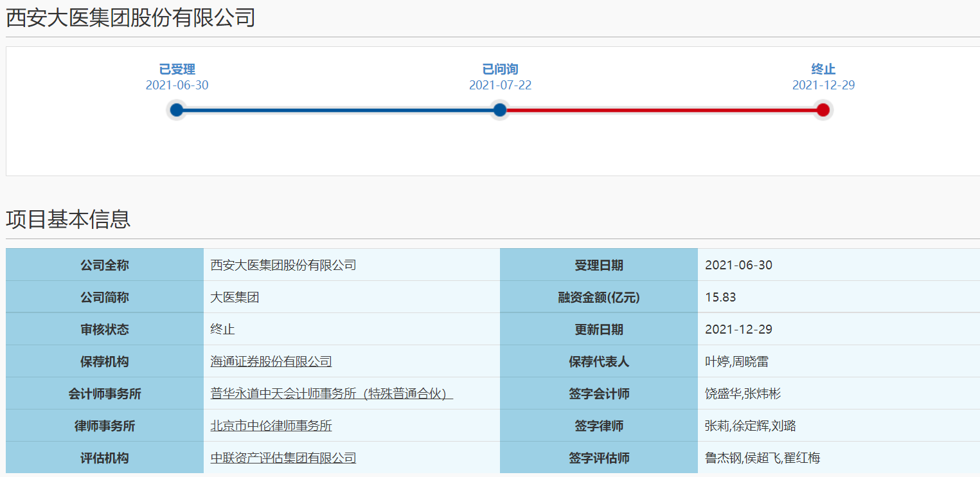Screen dimensions: 980x477
Task: Click the timeline date 2021-12-29 under 终止
Action: [x=824, y=85]
